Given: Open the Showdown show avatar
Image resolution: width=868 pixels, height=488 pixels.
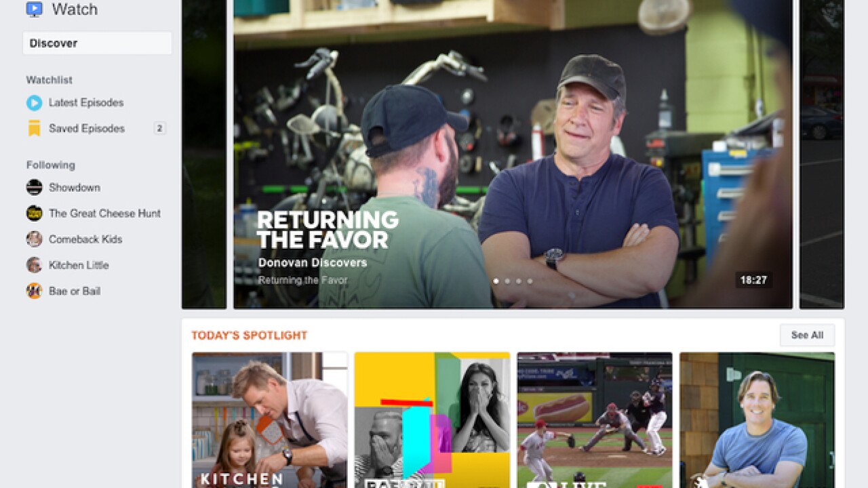Looking at the screenshot, I should point(34,188).
